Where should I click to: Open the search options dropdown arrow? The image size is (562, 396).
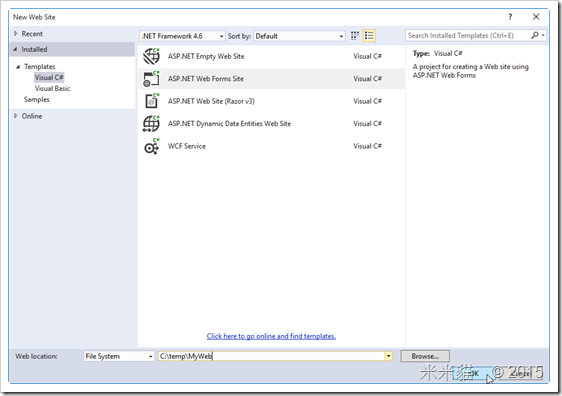point(543,35)
